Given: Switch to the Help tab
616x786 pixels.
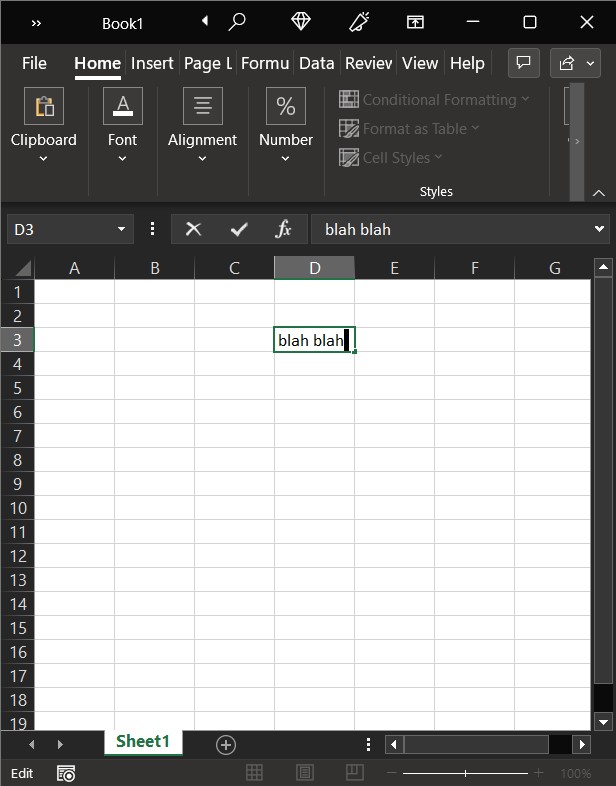Looking at the screenshot, I should click(467, 63).
